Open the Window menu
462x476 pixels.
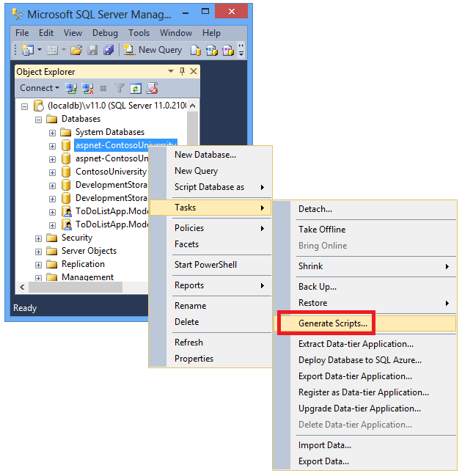click(176, 33)
